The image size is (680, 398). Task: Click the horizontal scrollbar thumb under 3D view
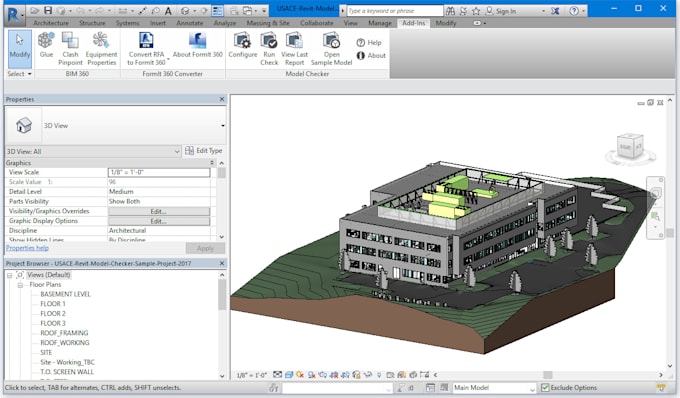(548, 375)
